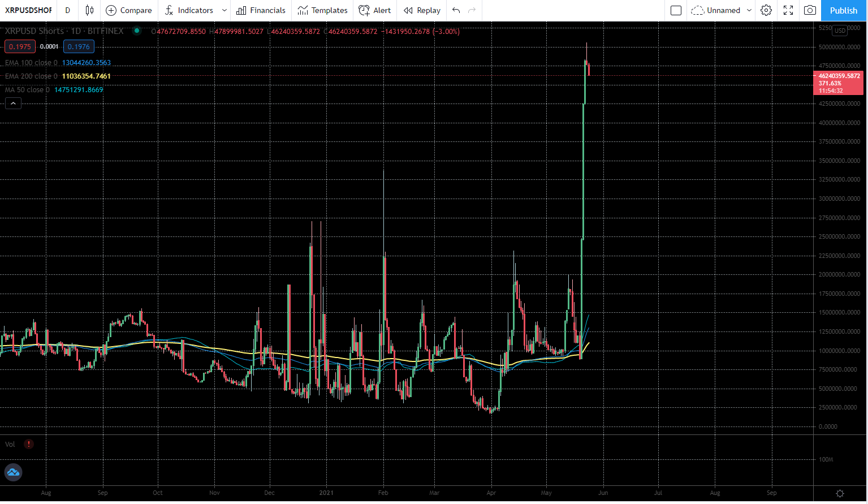The height and width of the screenshot is (504, 868).
Task: Open the candlestick chart style selector
Action: (x=89, y=10)
